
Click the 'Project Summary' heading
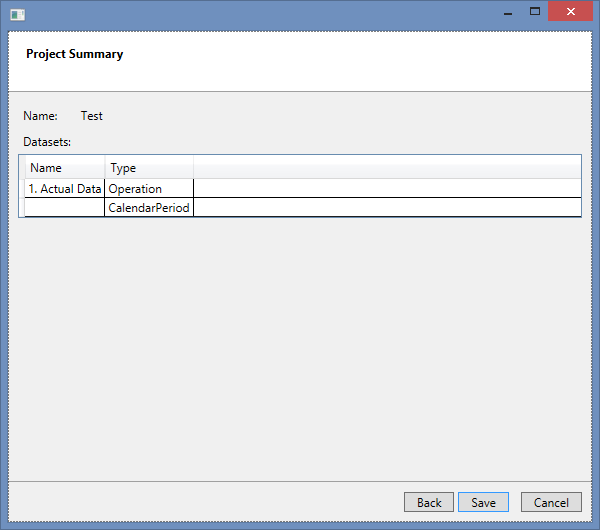[x=74, y=54]
